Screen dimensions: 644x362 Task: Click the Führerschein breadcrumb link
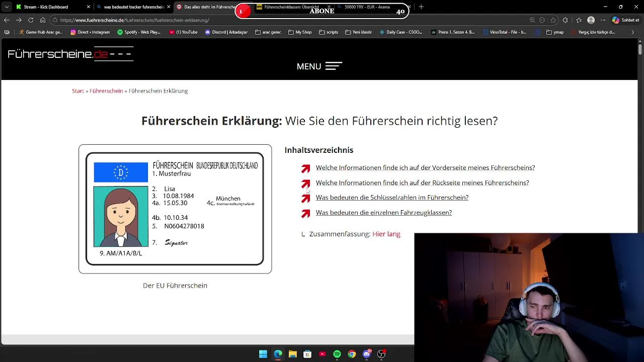click(x=106, y=91)
